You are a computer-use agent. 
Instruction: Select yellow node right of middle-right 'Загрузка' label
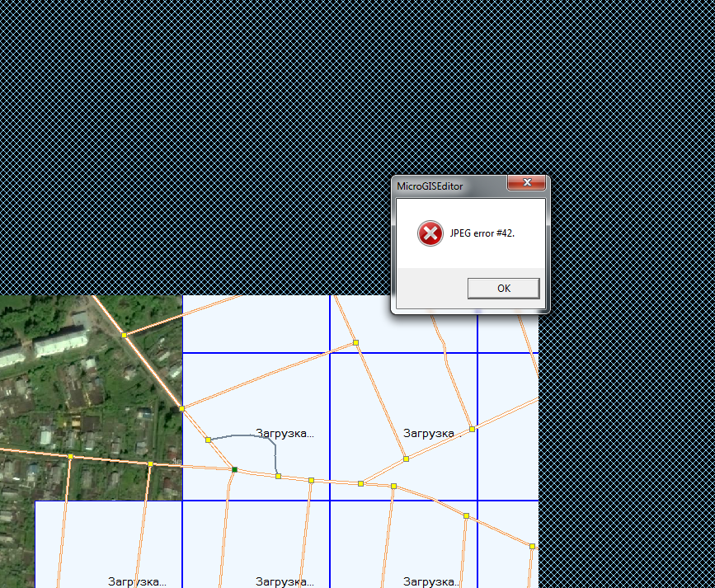click(x=472, y=429)
